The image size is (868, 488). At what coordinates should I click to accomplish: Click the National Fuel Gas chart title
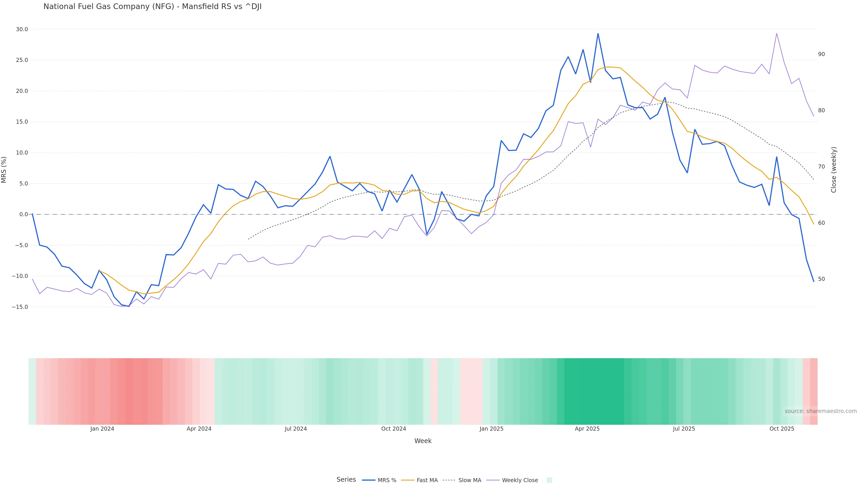(152, 7)
